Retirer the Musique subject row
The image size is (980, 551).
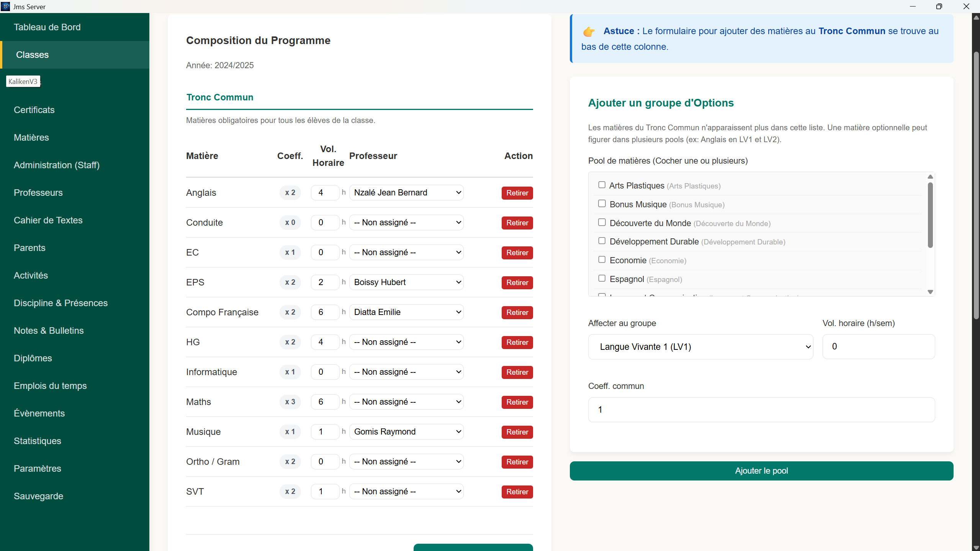517,432
